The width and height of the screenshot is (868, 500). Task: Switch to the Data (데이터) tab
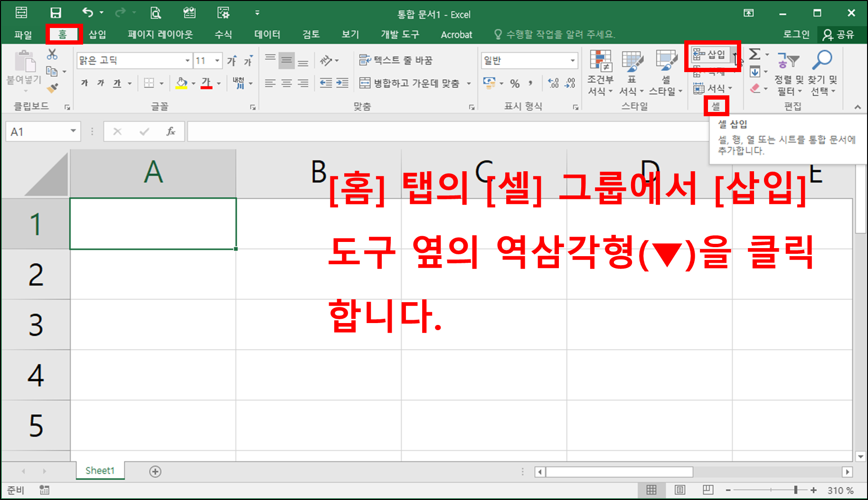point(267,34)
